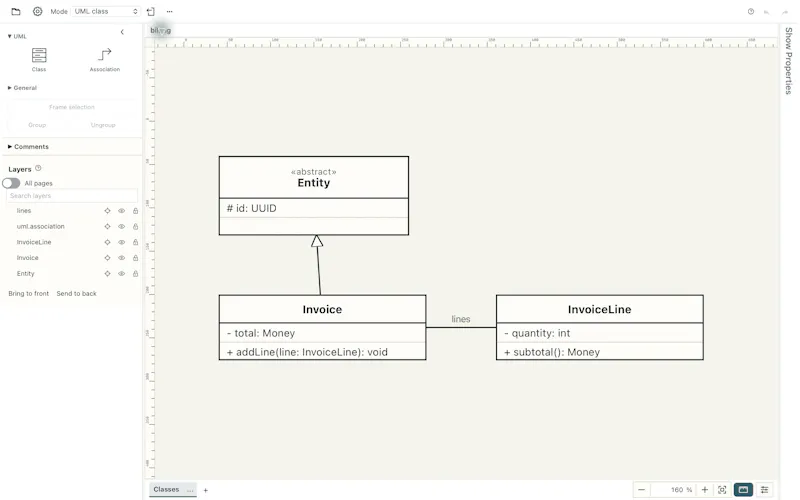
Task: Click the locate icon for uml.association layer
Action: tap(107, 227)
